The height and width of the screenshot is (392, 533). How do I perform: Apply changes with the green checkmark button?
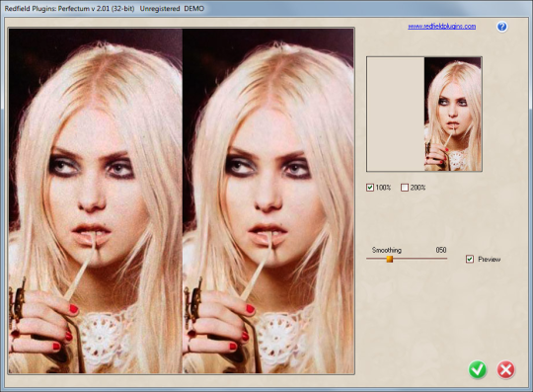point(478,369)
